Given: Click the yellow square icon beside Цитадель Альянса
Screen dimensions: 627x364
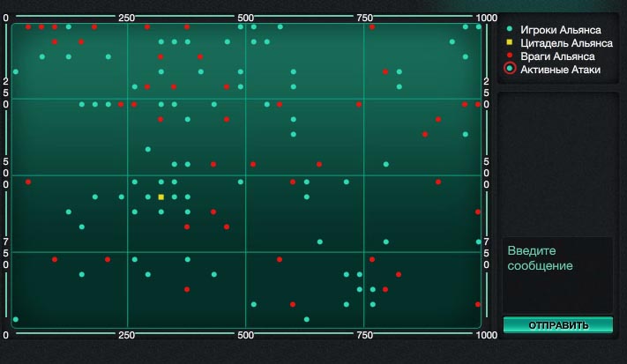Looking at the screenshot, I should click(510, 42).
